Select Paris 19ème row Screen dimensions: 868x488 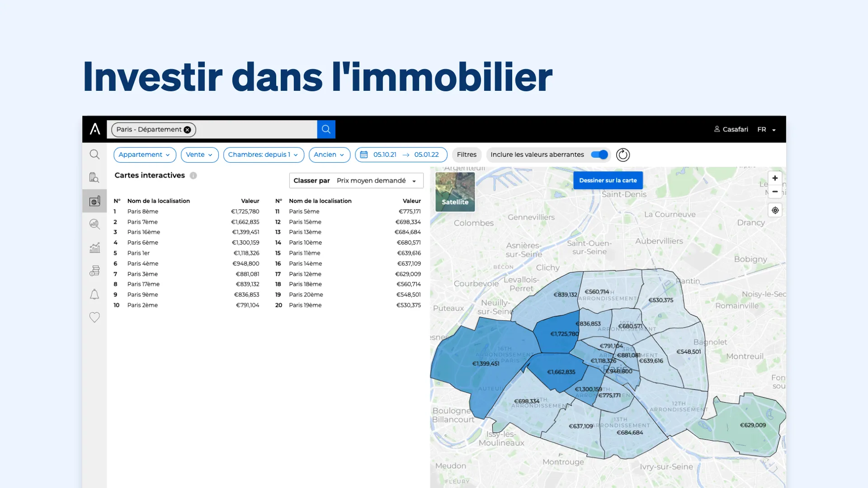pos(348,305)
